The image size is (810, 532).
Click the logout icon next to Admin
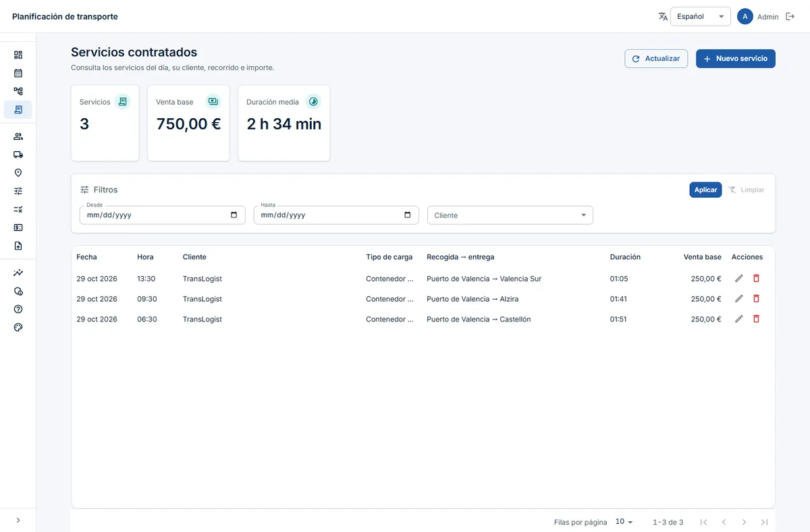[790, 17]
